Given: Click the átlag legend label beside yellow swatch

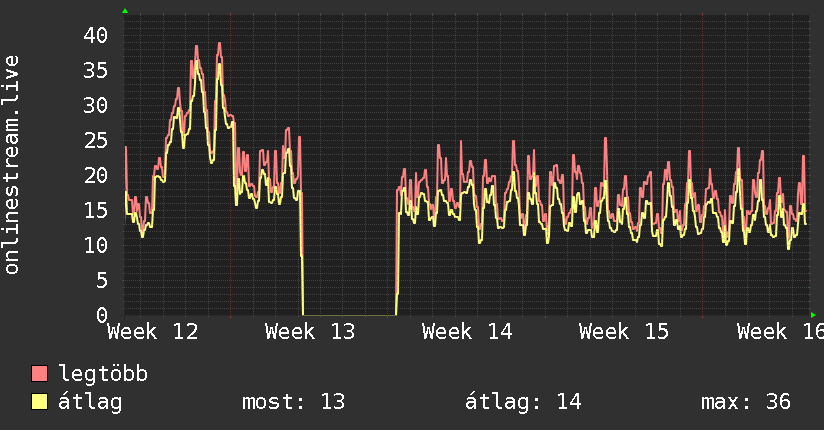Looking at the screenshot, I should (x=90, y=402).
